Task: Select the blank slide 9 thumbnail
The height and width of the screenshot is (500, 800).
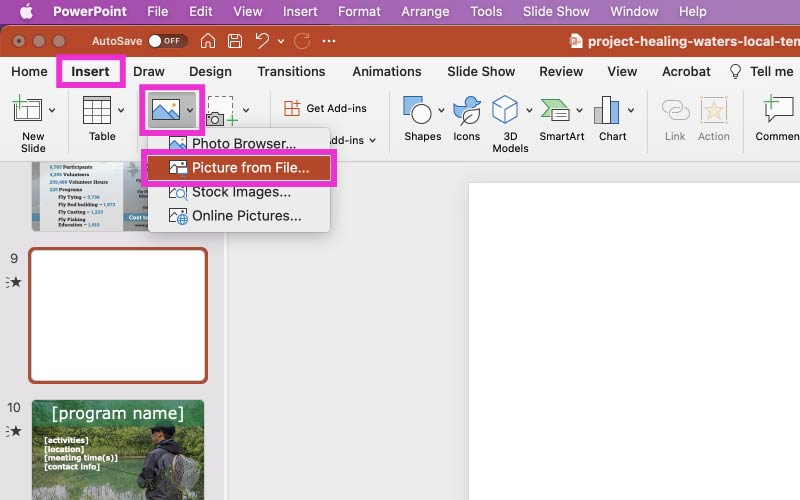Action: 118,315
